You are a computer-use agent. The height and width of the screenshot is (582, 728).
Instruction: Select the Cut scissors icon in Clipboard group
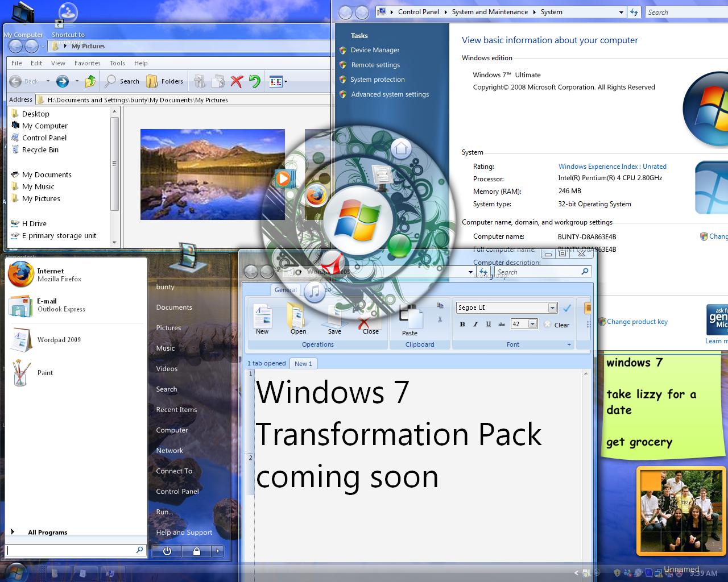pyautogui.click(x=440, y=319)
